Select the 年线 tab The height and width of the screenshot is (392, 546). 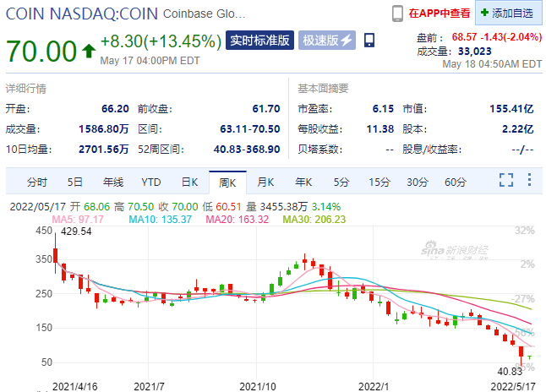(x=113, y=182)
